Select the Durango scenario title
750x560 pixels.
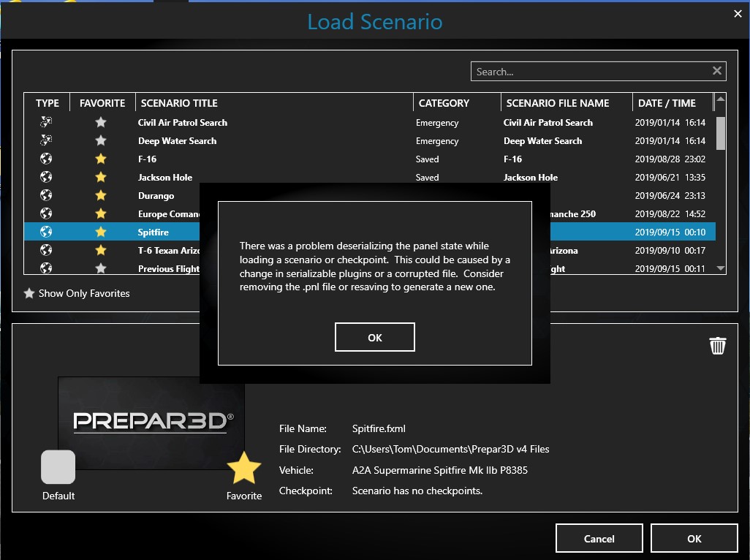tap(156, 196)
